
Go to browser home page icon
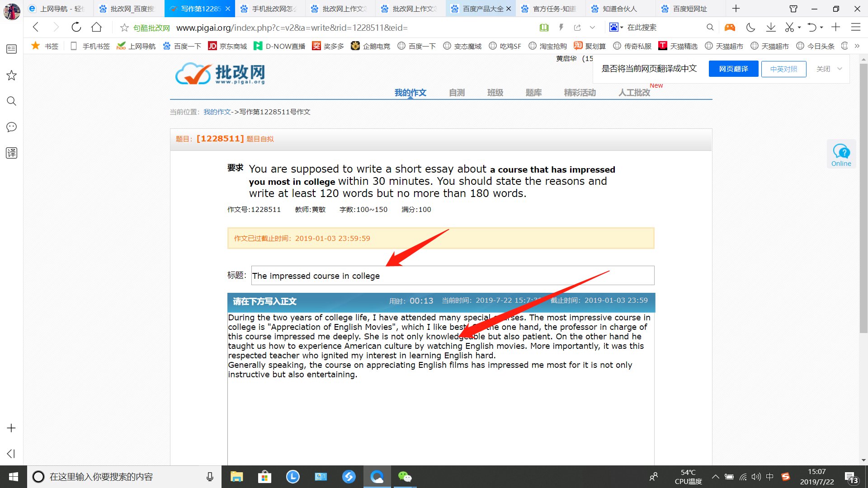pyautogui.click(x=96, y=28)
